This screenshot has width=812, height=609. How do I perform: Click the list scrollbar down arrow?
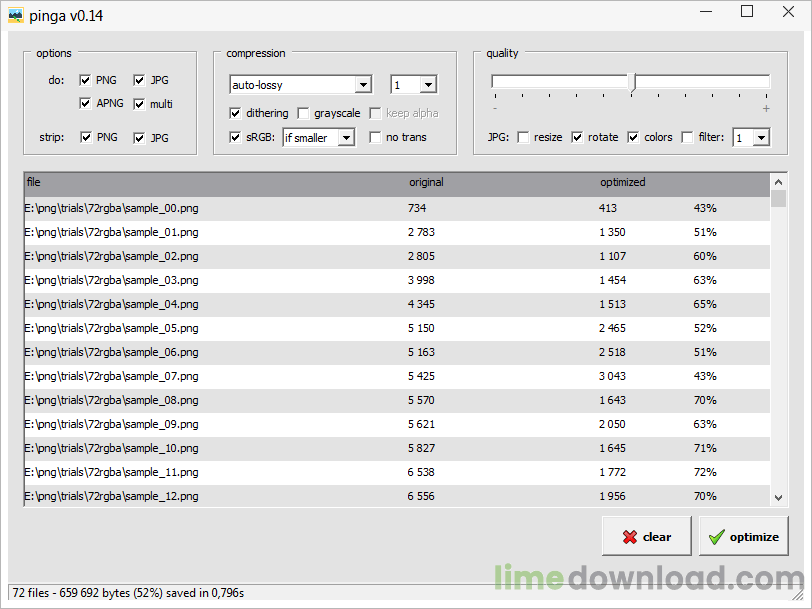pyautogui.click(x=778, y=497)
